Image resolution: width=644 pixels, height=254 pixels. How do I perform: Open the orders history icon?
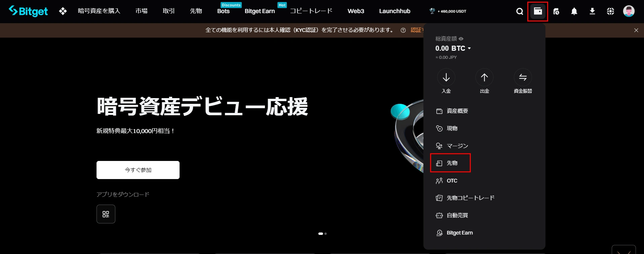556,11
